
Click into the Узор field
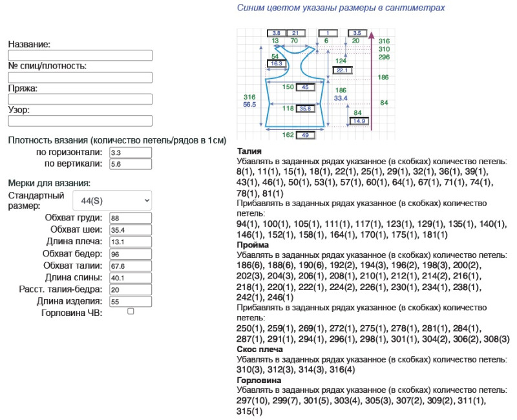(80, 121)
